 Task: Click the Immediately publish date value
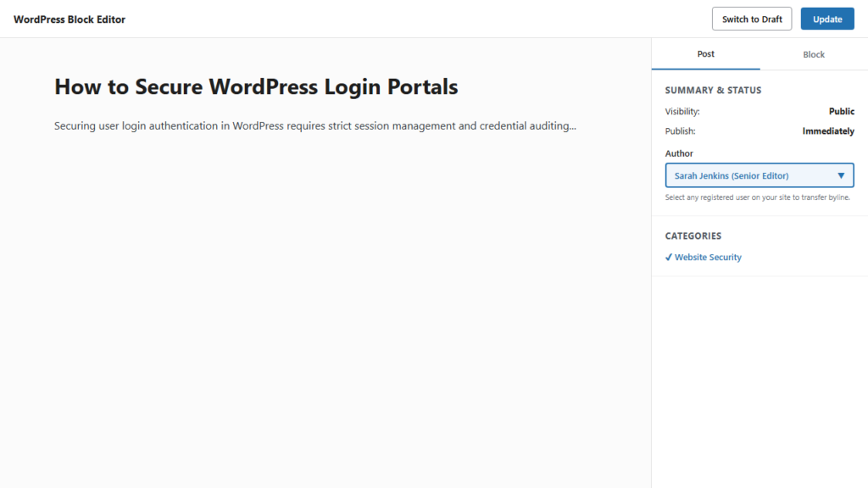(x=828, y=131)
